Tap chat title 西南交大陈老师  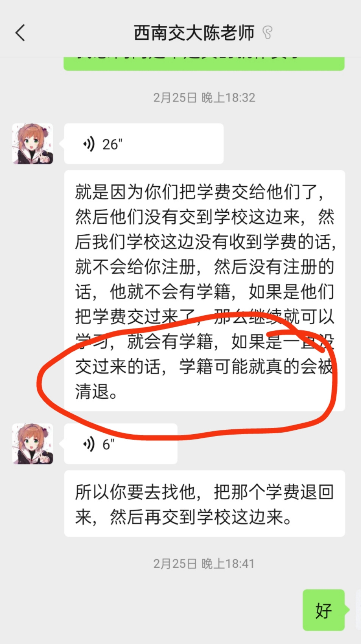point(194,33)
